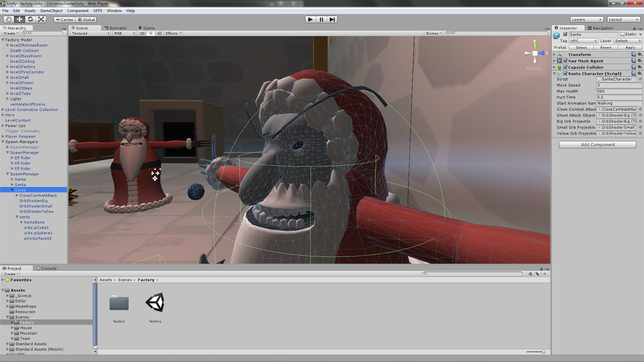Toggle the Static checkbox in Inspector

[622, 34]
